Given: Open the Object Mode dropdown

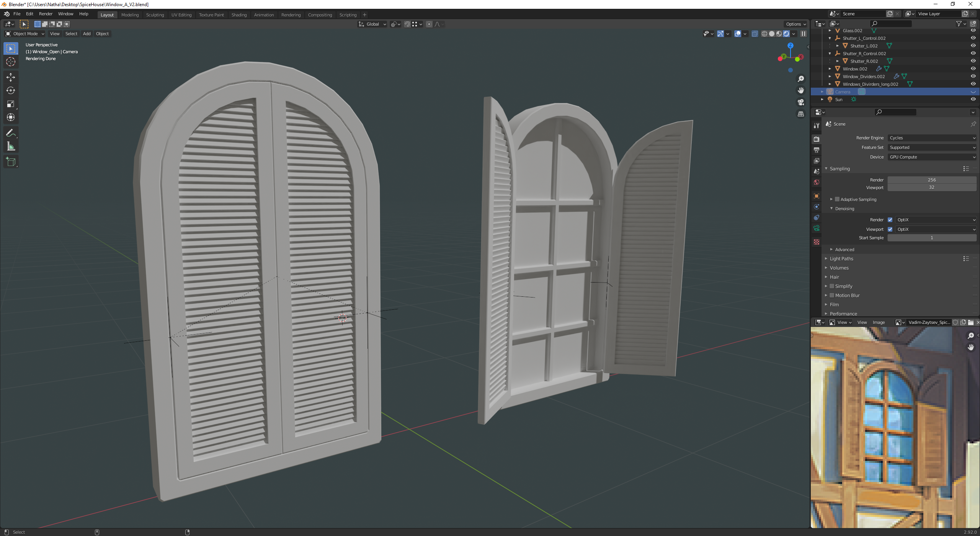Looking at the screenshot, I should pyautogui.click(x=25, y=34).
